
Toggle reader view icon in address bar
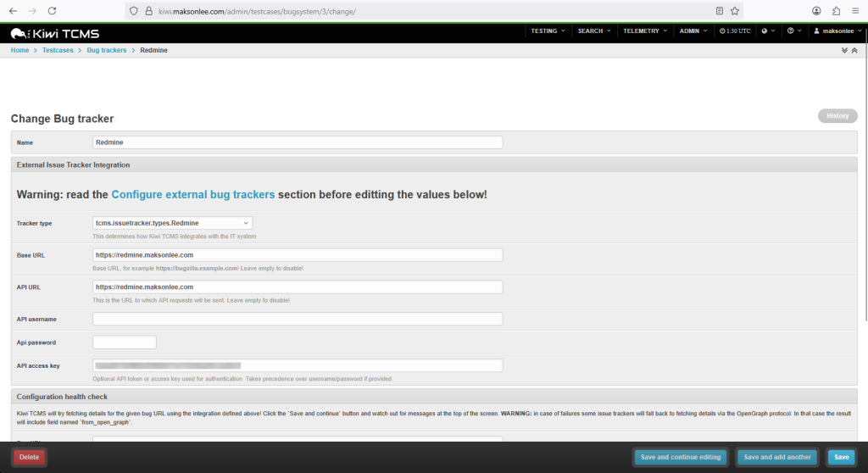(719, 11)
